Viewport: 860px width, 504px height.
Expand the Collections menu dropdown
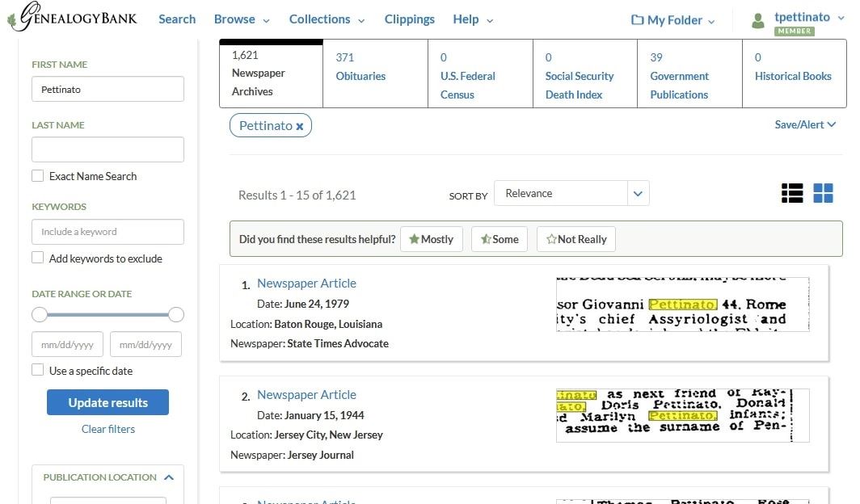pos(327,19)
